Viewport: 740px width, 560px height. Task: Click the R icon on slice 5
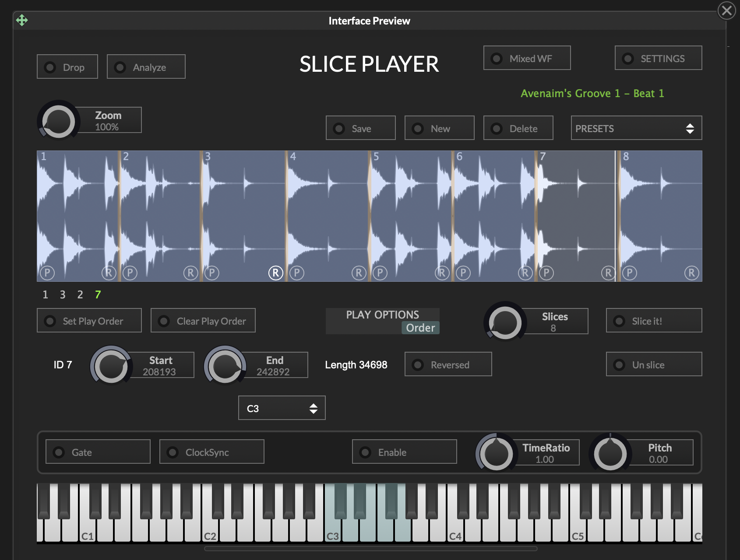coord(442,273)
